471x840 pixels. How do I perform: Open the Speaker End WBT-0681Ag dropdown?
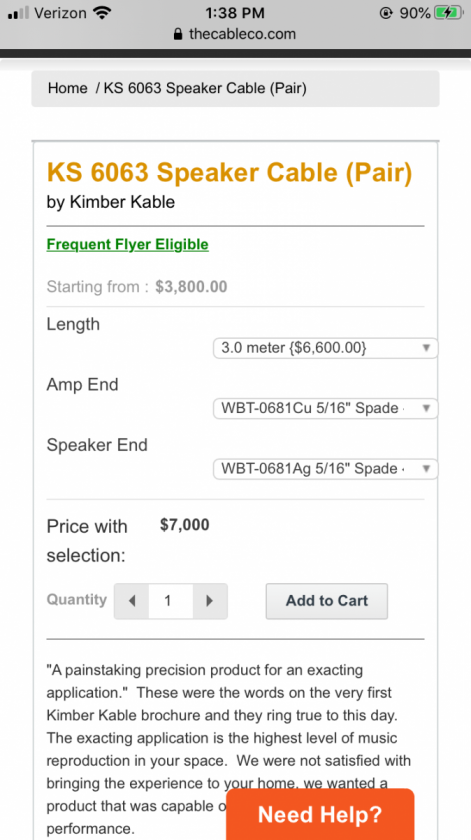[325, 469]
